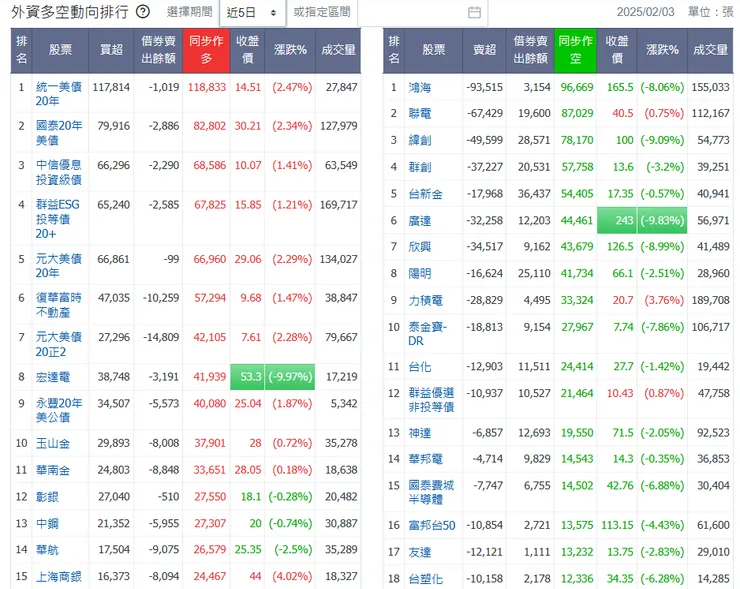Select 群益ESG volume 169,717
Viewport: 740px width, 589px height.
click(338, 205)
